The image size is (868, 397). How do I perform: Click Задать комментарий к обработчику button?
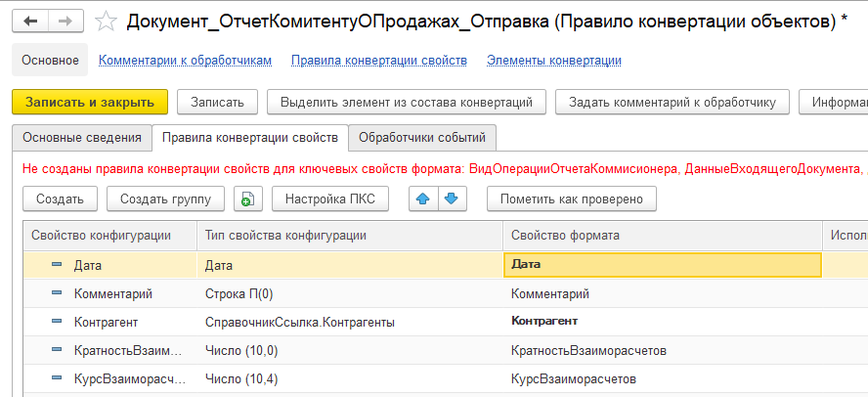[x=673, y=102]
